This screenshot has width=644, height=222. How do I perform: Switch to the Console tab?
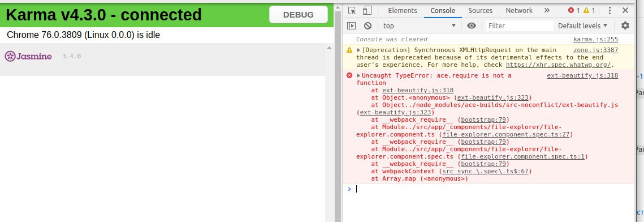click(x=443, y=11)
